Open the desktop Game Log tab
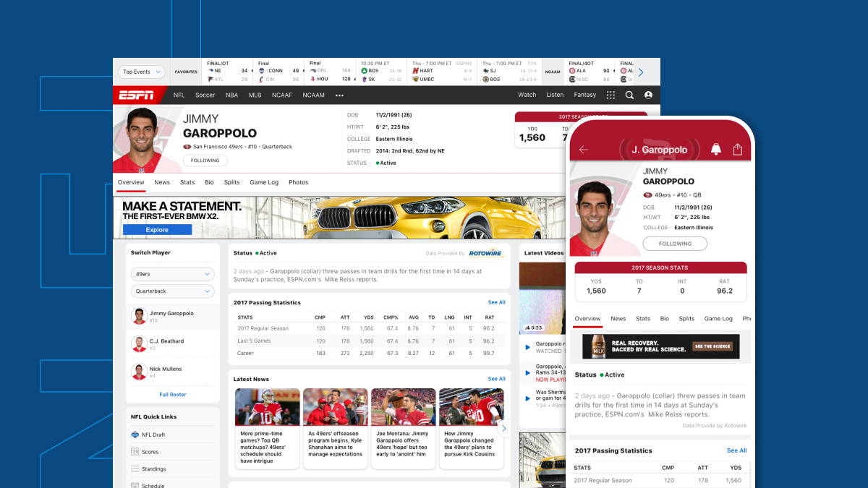This screenshot has width=868, height=488. [x=264, y=183]
